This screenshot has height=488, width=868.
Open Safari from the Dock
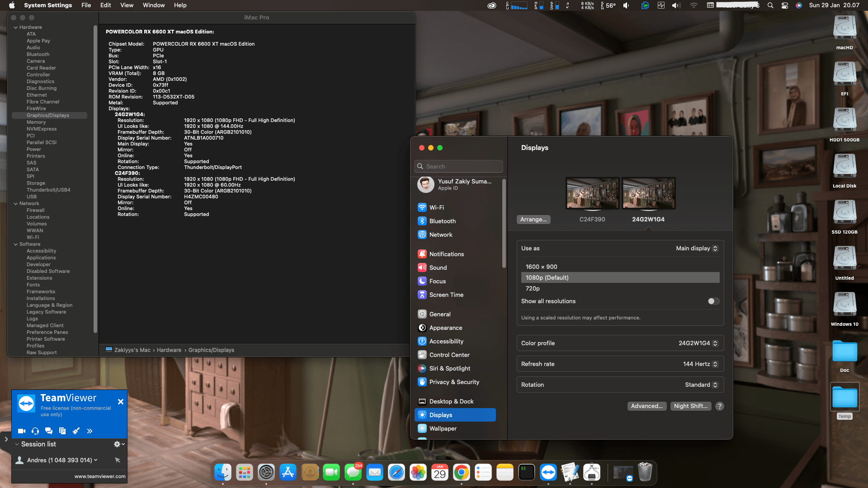click(x=396, y=473)
